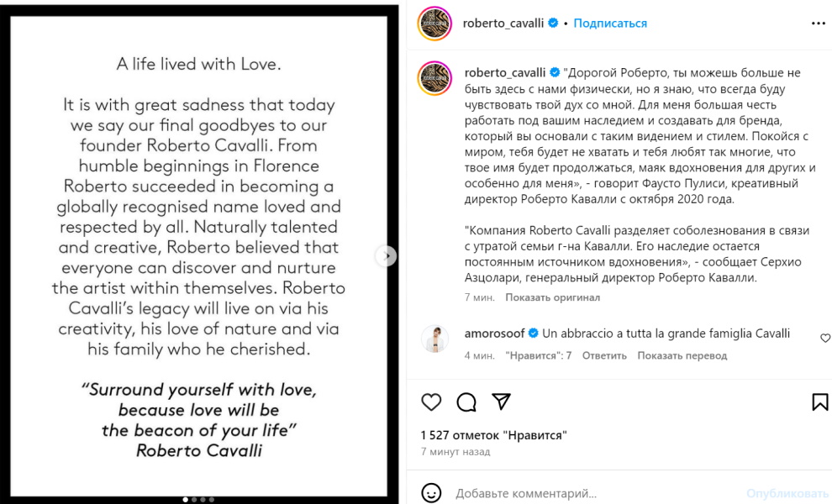The height and width of the screenshot is (504, 832).
Task: Open comments via speech bubble icon
Action: coord(466,402)
